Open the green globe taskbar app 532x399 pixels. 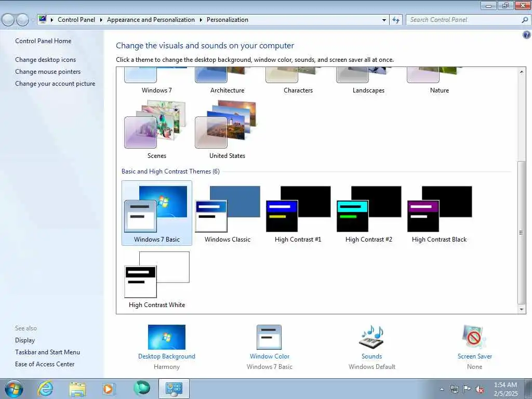[141, 388]
